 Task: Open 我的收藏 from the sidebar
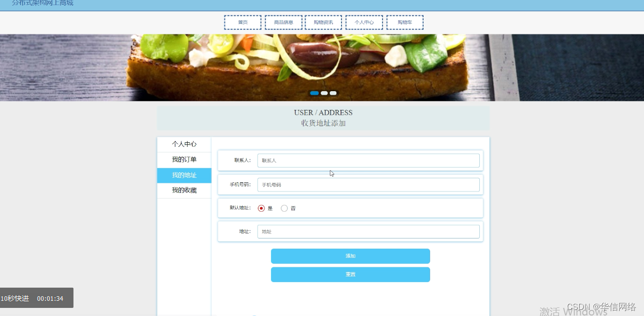184,191
